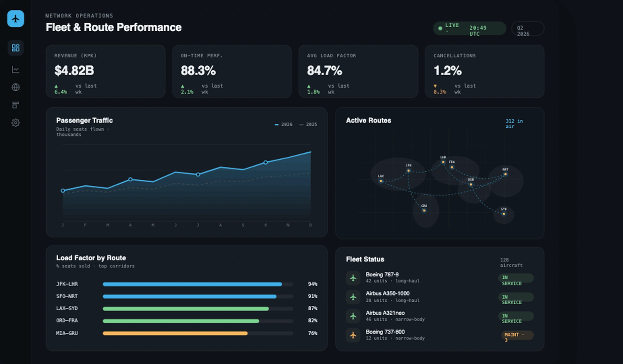Click the 94% value for JFK–LHR

point(313,284)
